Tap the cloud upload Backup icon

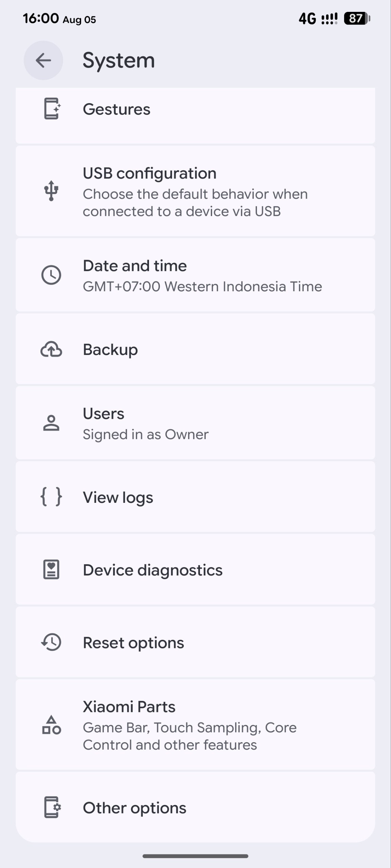click(51, 349)
